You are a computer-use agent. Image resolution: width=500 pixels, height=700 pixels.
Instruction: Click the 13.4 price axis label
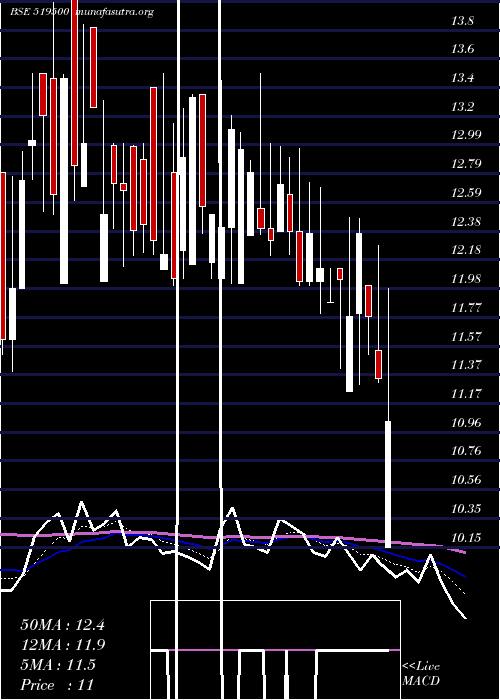coord(462,78)
